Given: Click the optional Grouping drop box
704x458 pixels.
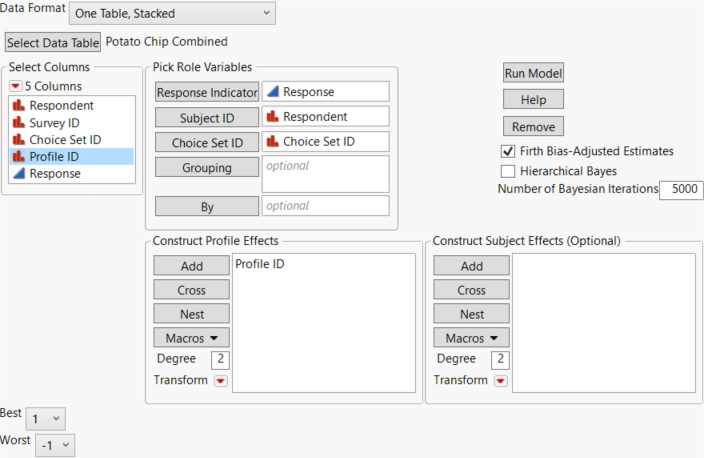Looking at the screenshot, I should click(x=325, y=174).
